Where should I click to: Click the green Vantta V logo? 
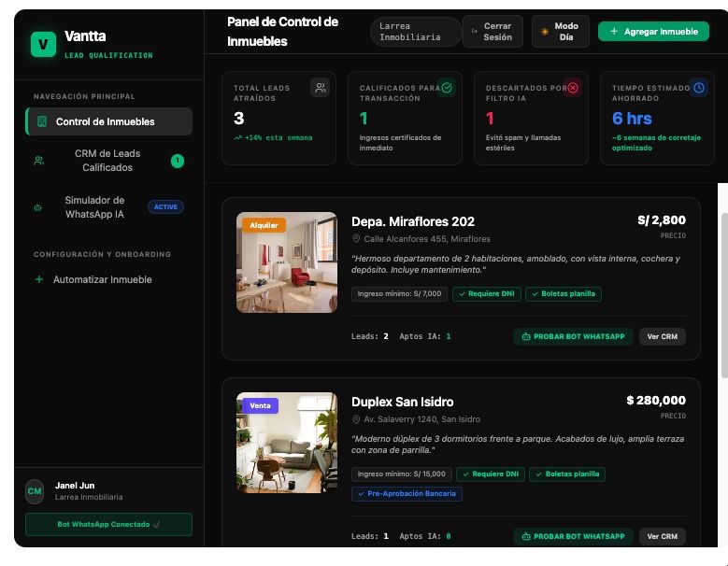pyautogui.click(x=43, y=45)
